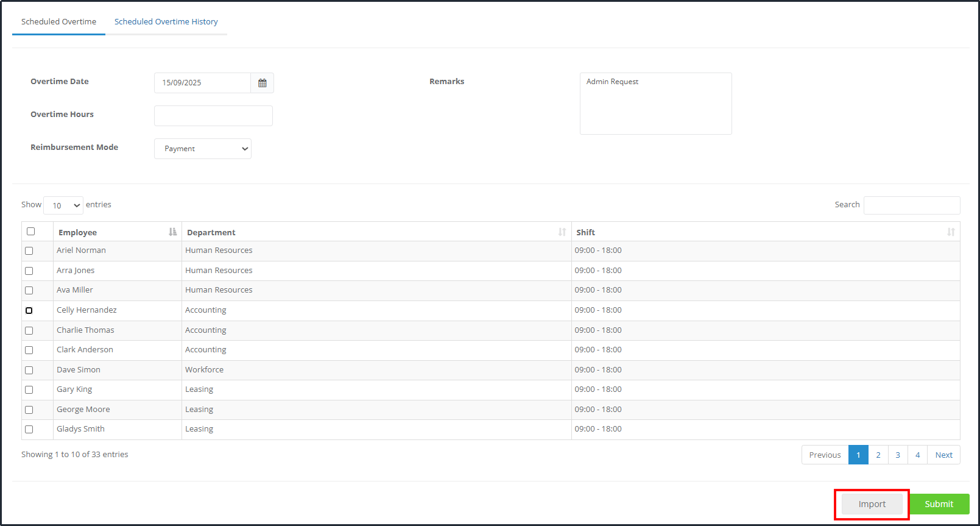Open the calendar date picker icon

tap(263, 83)
